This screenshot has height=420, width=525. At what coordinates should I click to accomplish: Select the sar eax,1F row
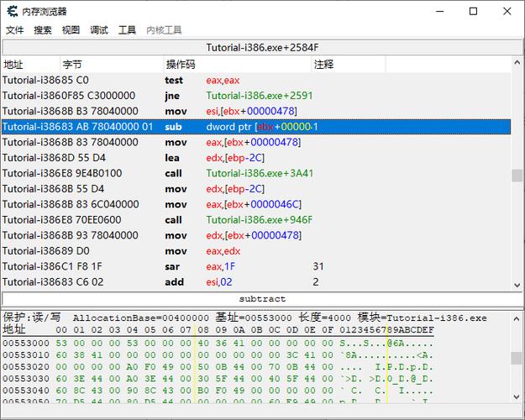256,266
